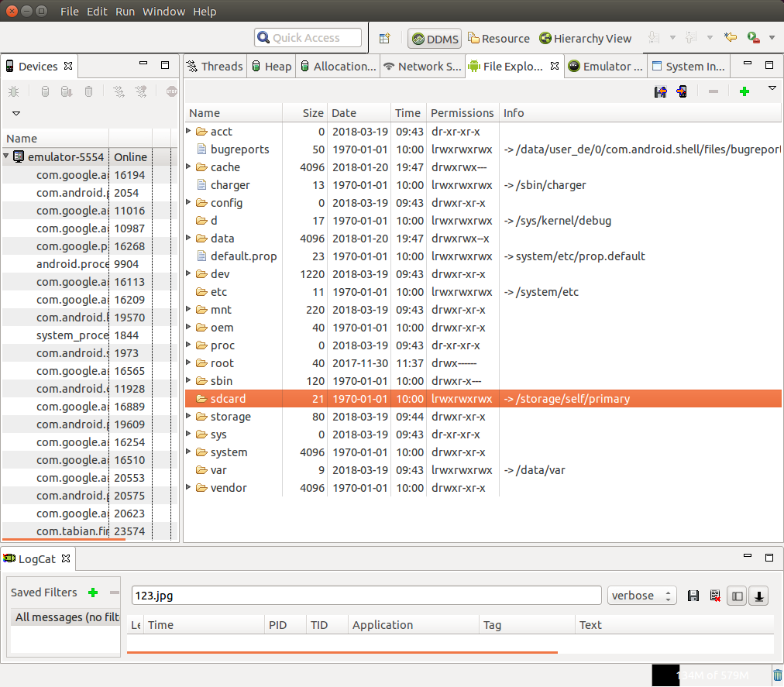Open the verbose log level dropdown

(x=642, y=596)
